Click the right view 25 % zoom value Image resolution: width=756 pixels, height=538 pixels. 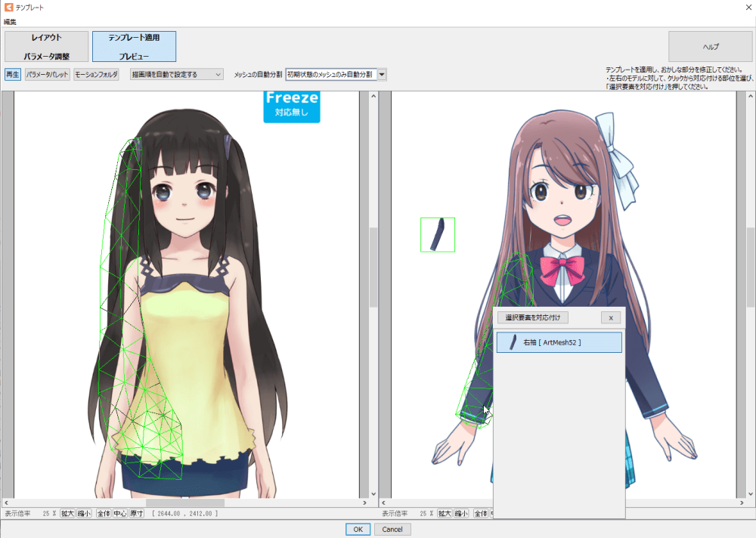[x=426, y=514]
